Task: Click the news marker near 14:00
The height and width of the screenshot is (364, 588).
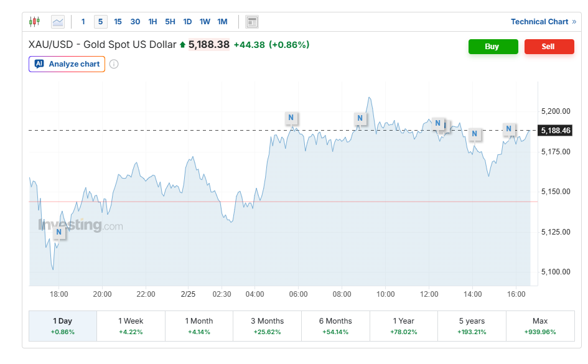Action: [475, 134]
